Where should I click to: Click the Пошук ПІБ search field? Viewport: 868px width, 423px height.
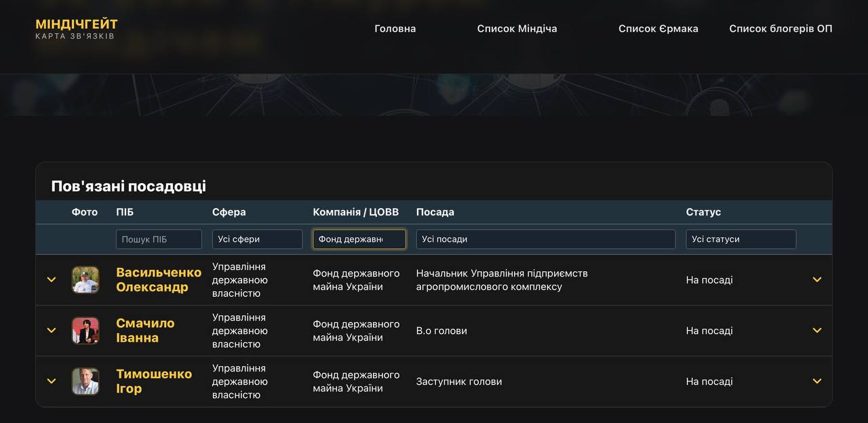tap(159, 239)
